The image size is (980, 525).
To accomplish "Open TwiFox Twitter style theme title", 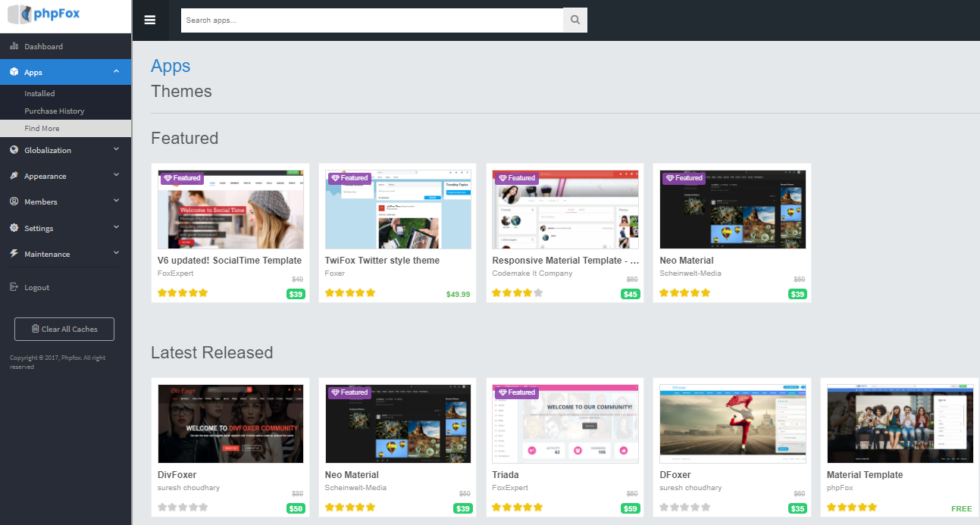I will [382, 261].
